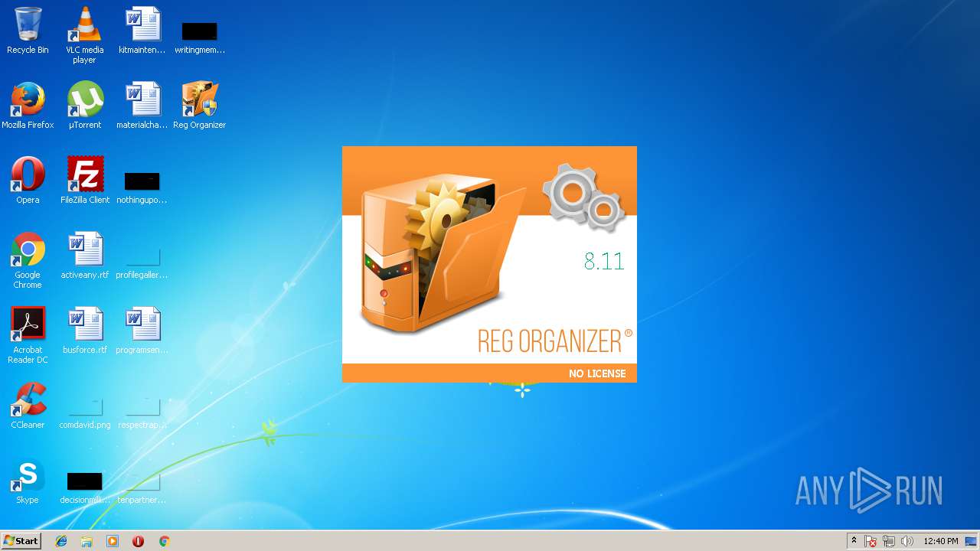980x551 pixels.
Task: Launch Opera from the taskbar
Action: pos(138,541)
